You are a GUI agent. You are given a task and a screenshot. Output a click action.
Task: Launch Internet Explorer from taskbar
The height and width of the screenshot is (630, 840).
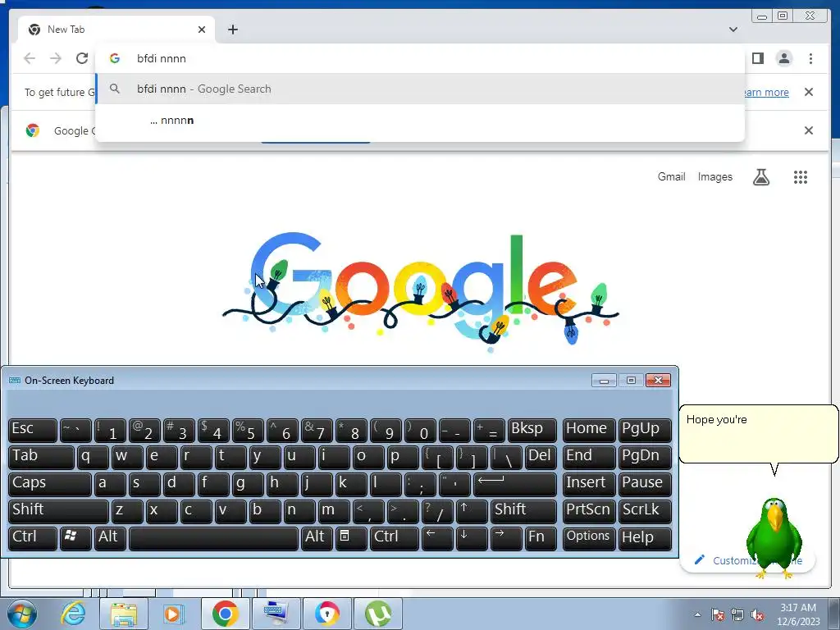(x=73, y=614)
